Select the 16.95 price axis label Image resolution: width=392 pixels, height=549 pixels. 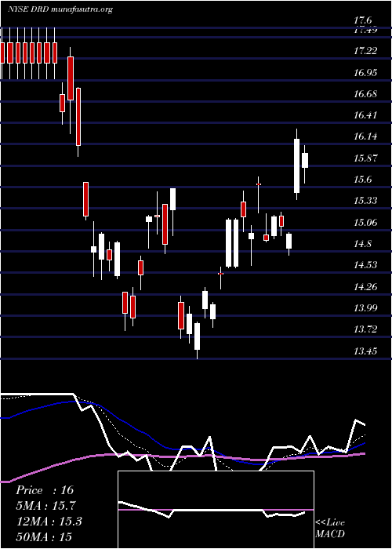point(365,73)
